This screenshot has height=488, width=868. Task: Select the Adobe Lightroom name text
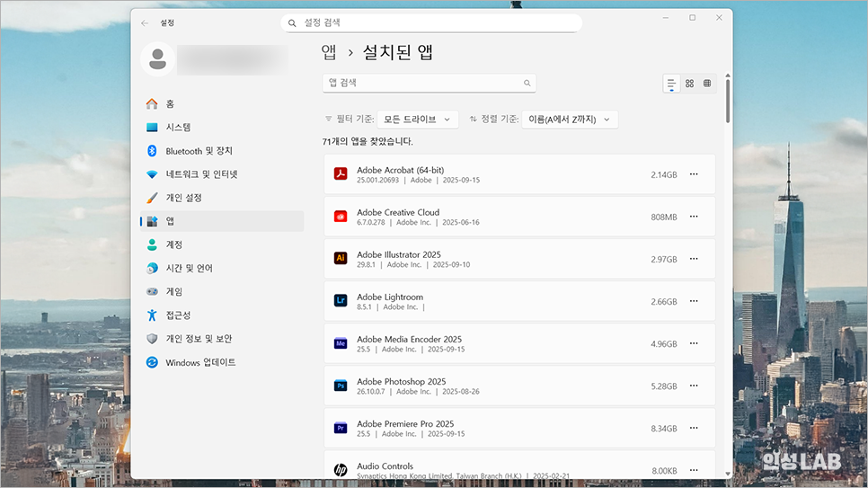click(x=390, y=297)
